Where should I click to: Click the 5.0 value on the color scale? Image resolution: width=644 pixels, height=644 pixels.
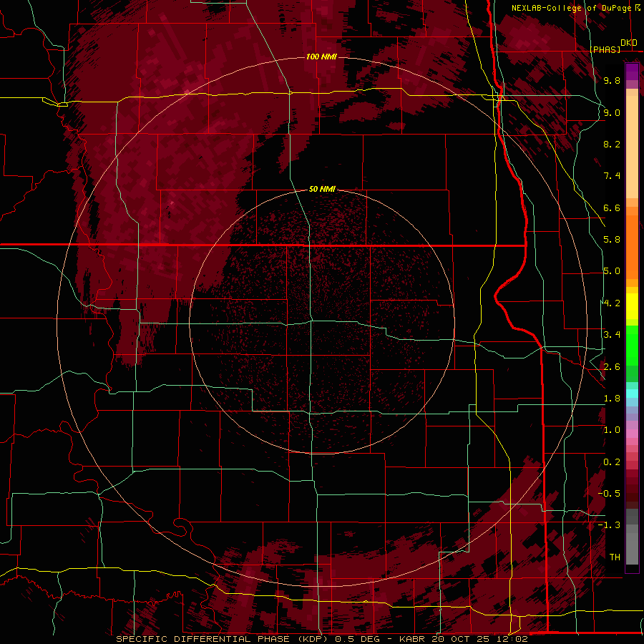tap(612, 271)
